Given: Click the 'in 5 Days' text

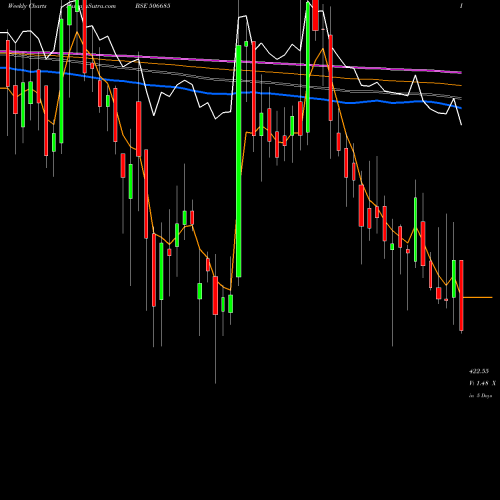Looking at the screenshot, I should pyautogui.click(x=480, y=396).
